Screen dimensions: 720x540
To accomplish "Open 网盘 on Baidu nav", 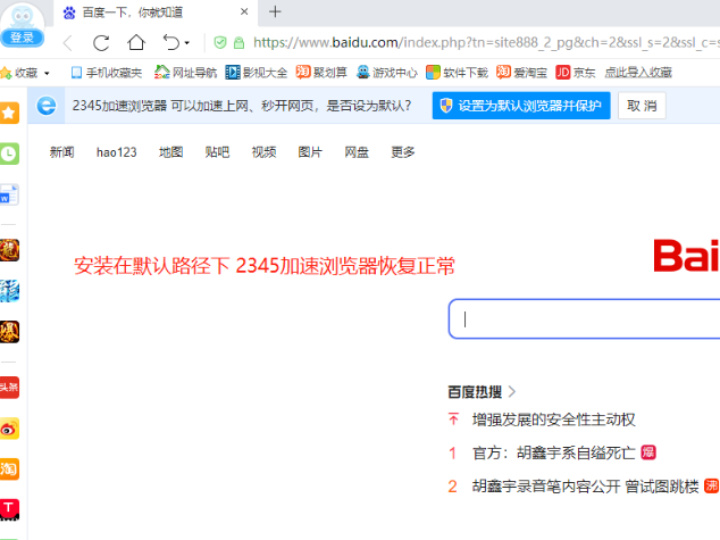I will coord(357,152).
